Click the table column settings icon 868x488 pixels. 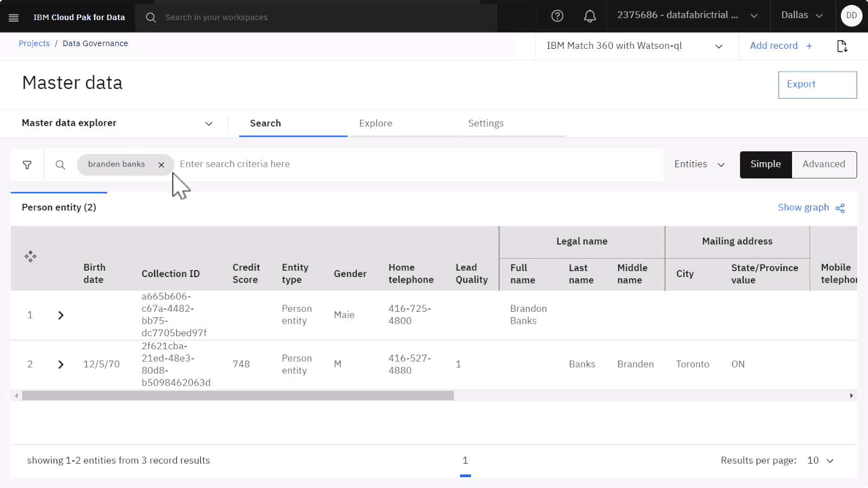point(30,256)
